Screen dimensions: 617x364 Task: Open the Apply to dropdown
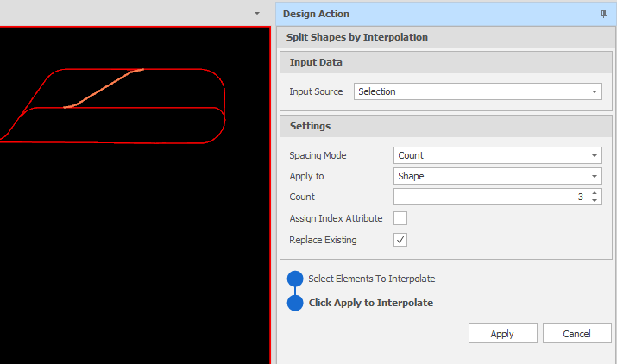497,176
